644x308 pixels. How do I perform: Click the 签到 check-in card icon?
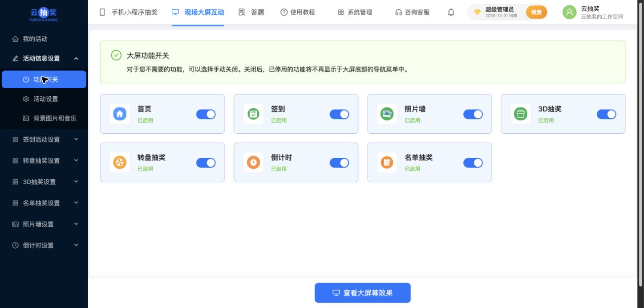pyautogui.click(x=253, y=114)
